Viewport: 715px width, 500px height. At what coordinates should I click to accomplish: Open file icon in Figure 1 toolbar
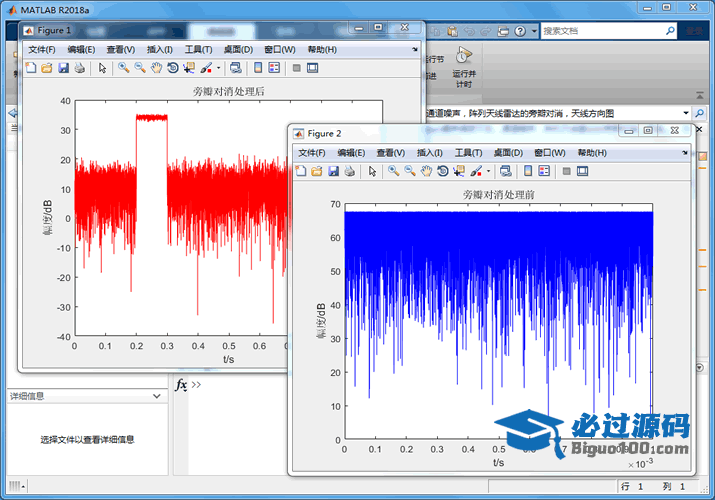[x=47, y=68]
